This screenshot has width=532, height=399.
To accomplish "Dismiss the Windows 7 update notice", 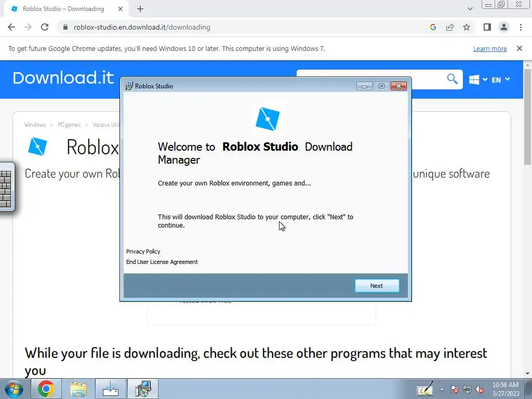I will (x=520, y=48).
